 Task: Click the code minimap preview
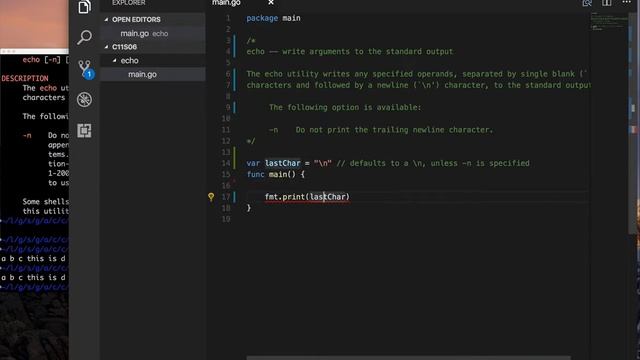(609, 21)
